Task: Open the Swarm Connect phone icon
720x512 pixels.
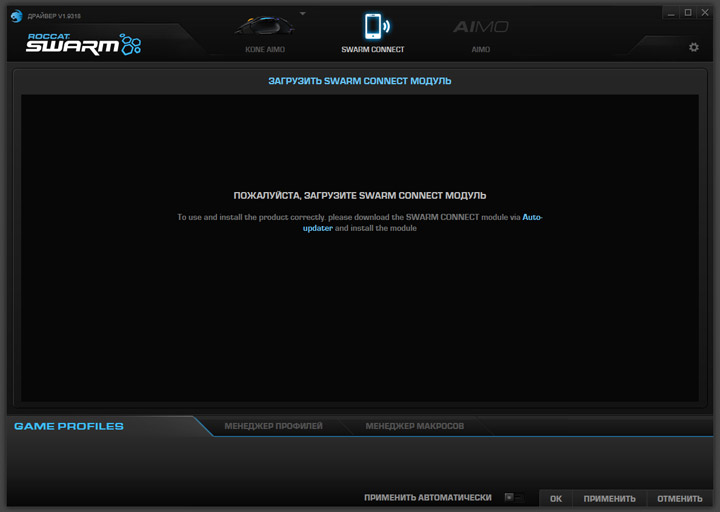Action: click(x=377, y=26)
